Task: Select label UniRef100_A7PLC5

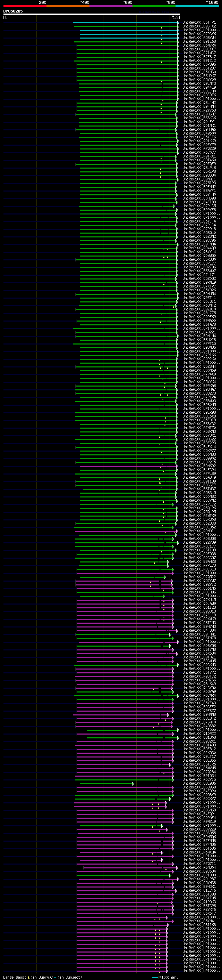Action: click(x=199, y=206)
